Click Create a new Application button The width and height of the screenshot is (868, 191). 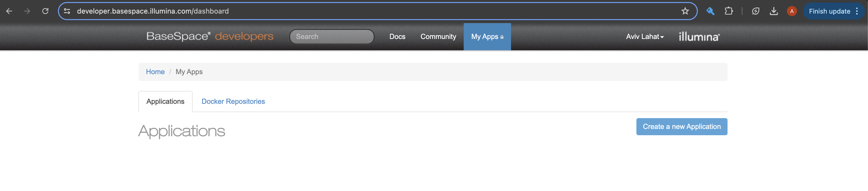[x=681, y=126]
